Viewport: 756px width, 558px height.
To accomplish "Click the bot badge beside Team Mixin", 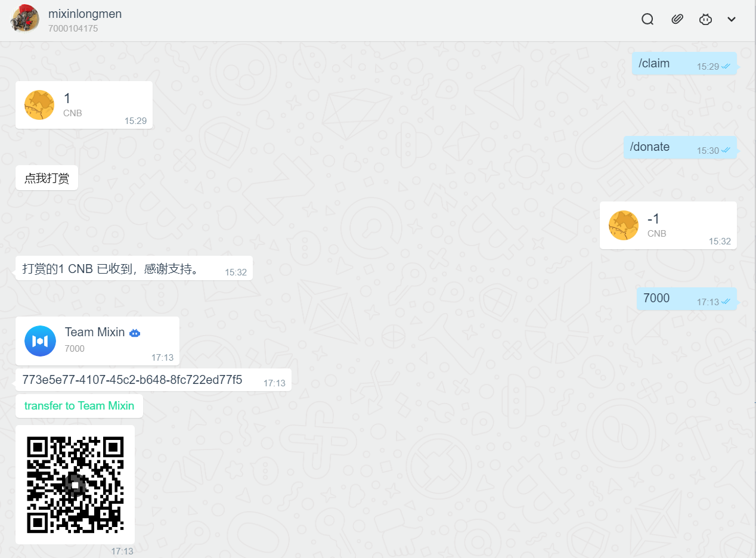I will (x=135, y=333).
